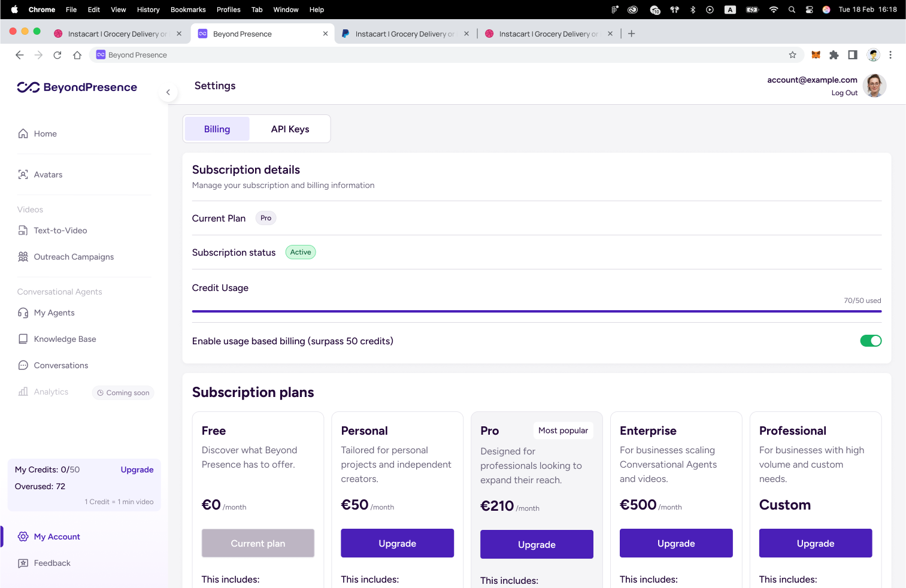Click the browser forward arrow

39,55
